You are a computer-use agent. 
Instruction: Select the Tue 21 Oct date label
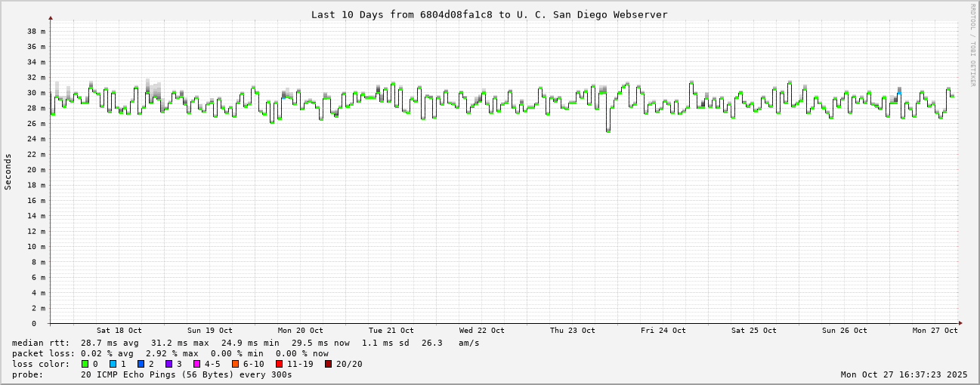(391, 331)
